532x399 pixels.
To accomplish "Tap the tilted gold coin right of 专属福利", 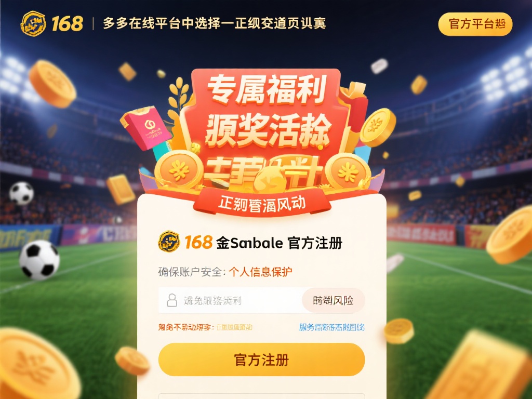I will (x=378, y=127).
